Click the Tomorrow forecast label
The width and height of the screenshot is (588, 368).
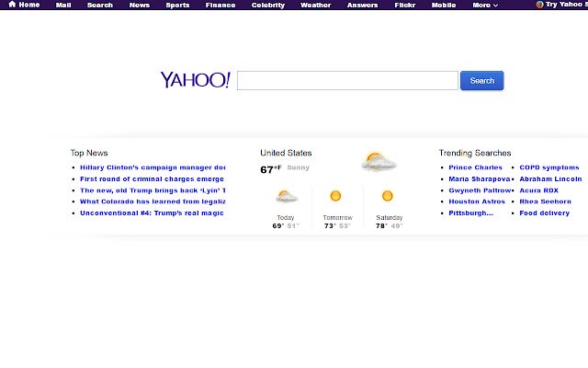click(338, 218)
